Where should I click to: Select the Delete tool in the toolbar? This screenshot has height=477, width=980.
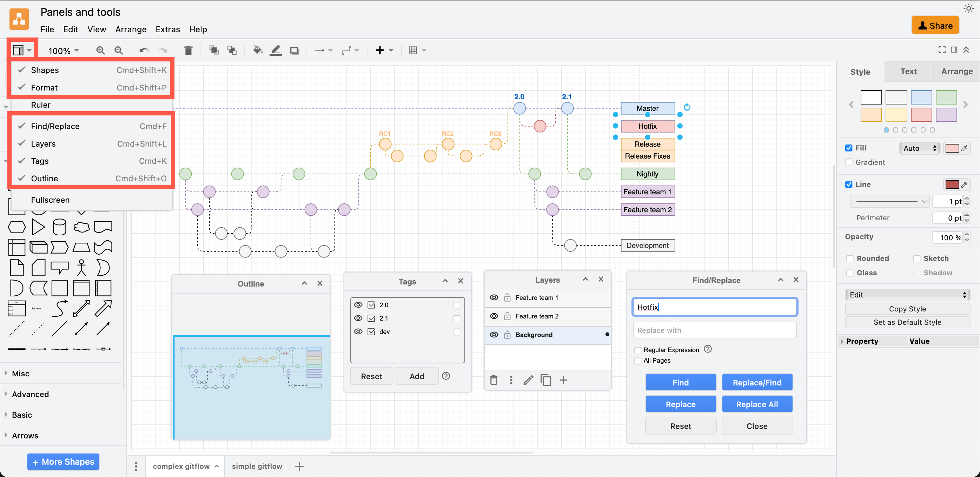188,50
